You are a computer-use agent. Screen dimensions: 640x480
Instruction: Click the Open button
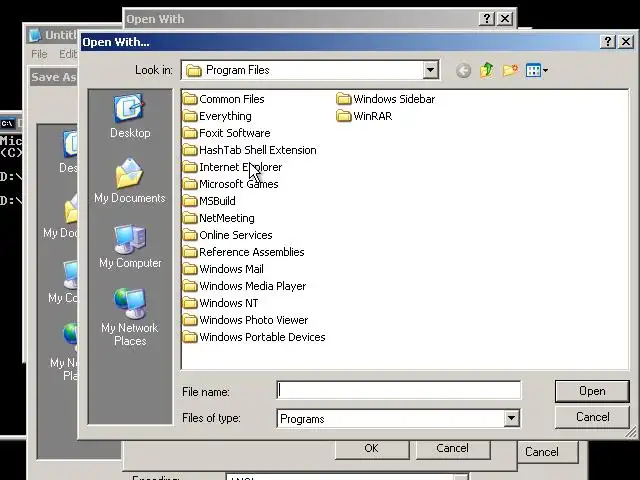(x=592, y=391)
